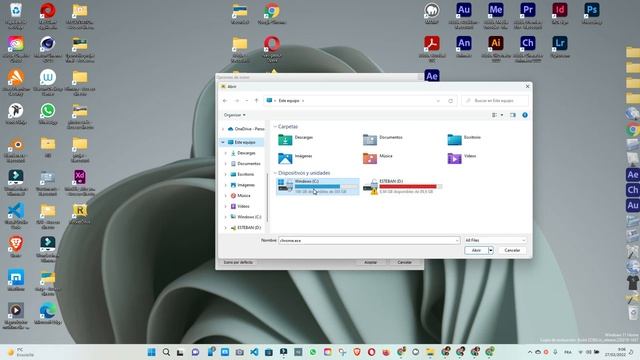This screenshot has height=360, width=640.
Task: Open view options dropdown arrow
Action: [x=502, y=115]
